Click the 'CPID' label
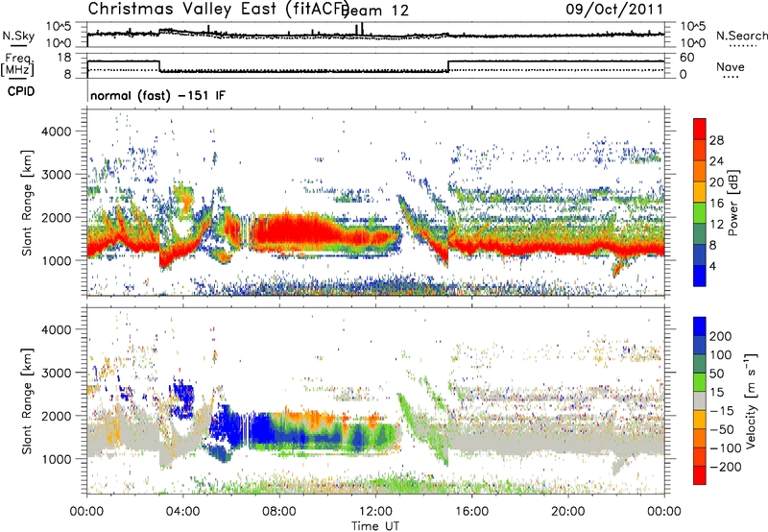The image size is (768, 532). click(21, 91)
